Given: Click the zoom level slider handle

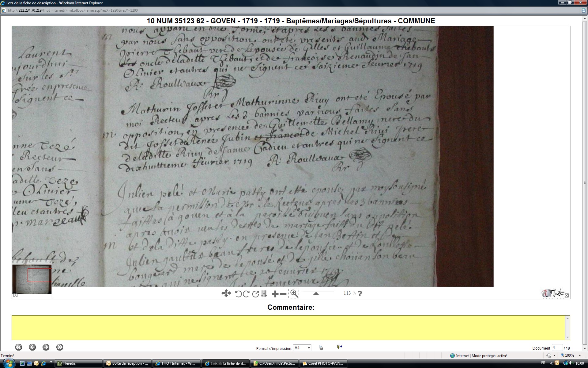Looking at the screenshot, I should click(316, 293).
